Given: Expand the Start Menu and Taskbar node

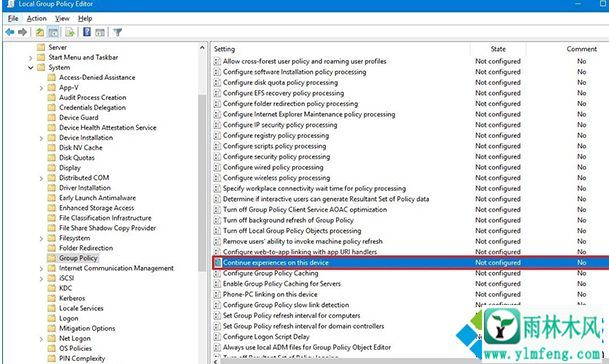Looking at the screenshot, I should [x=31, y=57].
